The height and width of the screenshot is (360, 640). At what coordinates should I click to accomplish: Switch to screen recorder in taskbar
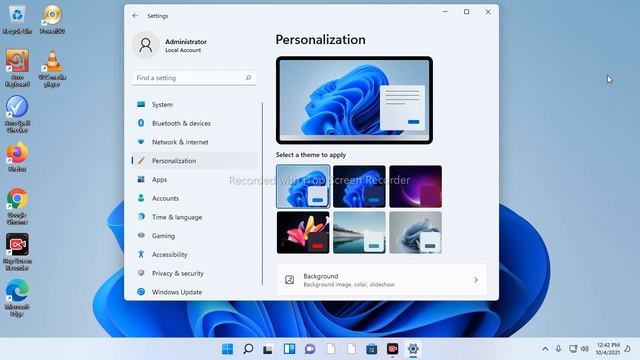(x=392, y=349)
